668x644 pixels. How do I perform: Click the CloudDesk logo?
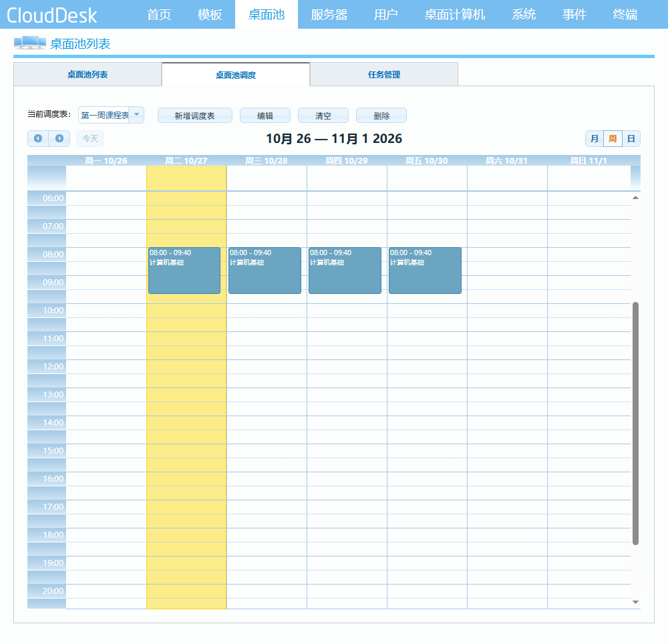52,15
